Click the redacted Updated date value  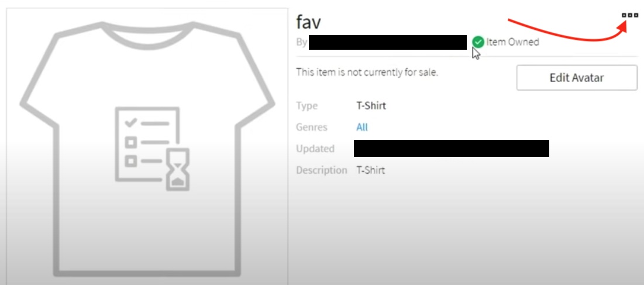452,148
